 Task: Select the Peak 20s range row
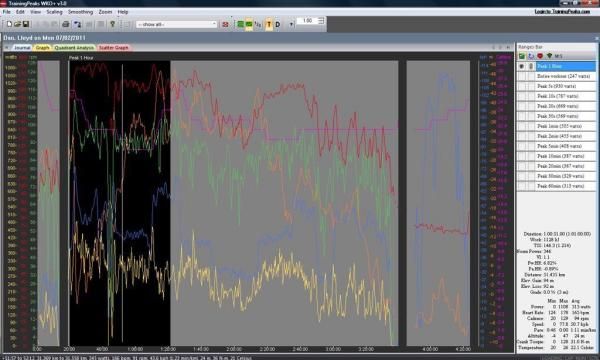(566, 106)
